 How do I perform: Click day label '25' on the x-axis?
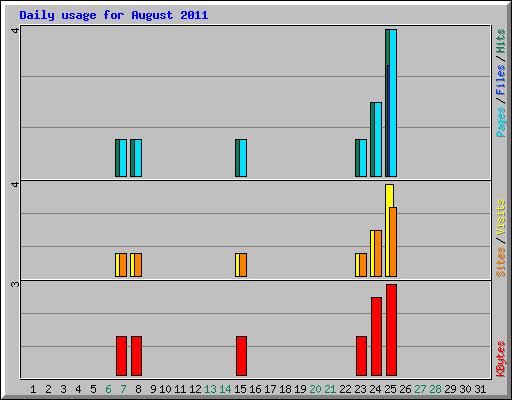(x=390, y=389)
